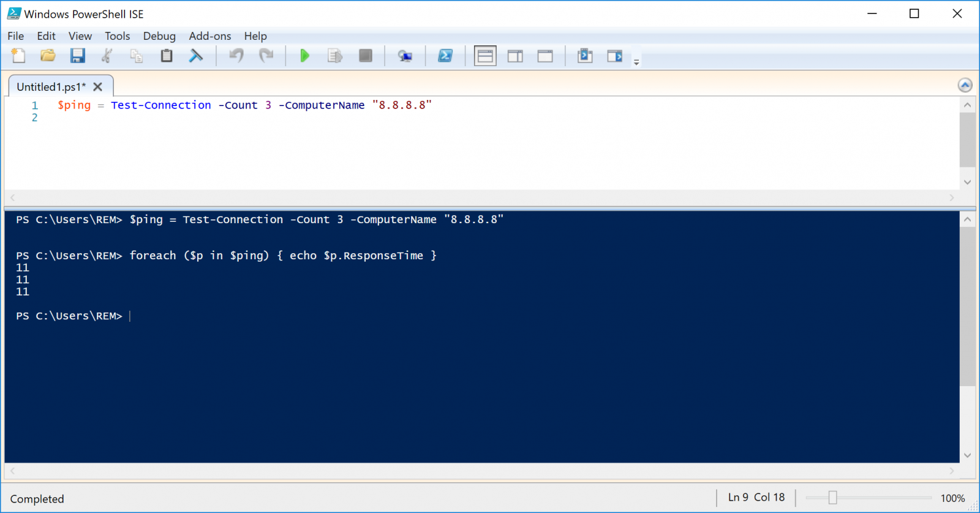Save the current script
This screenshot has width=980, height=513.
click(x=77, y=56)
